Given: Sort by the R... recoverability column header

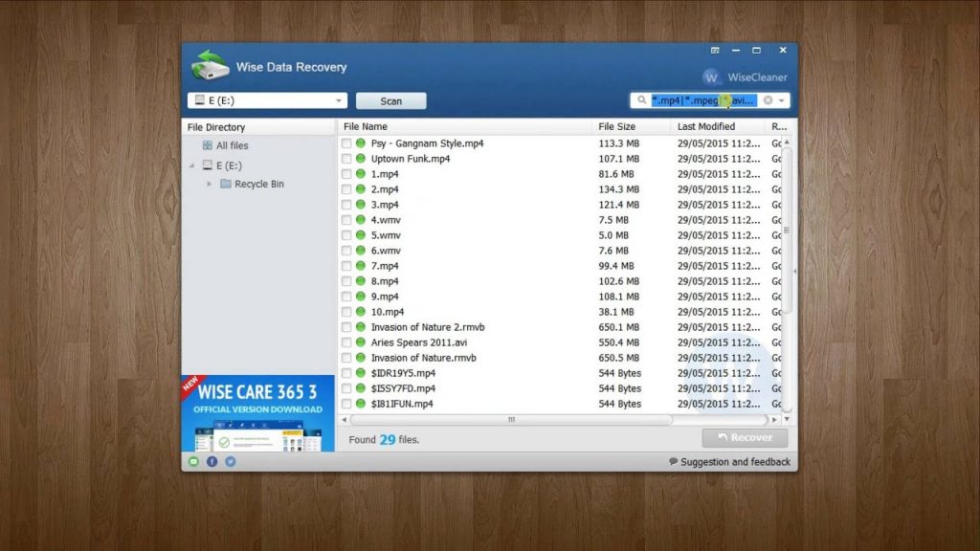Looking at the screenshot, I should (x=779, y=126).
